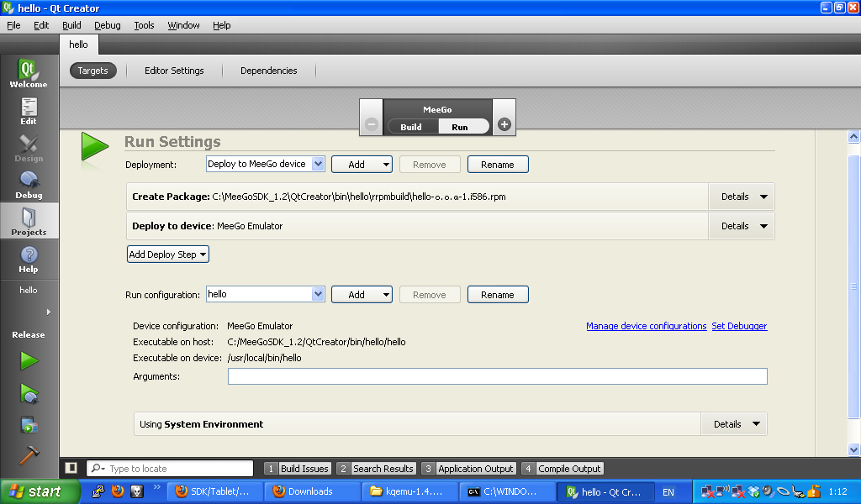Expand System Environment Details
Image resolution: width=861 pixels, height=504 pixels.
[734, 424]
